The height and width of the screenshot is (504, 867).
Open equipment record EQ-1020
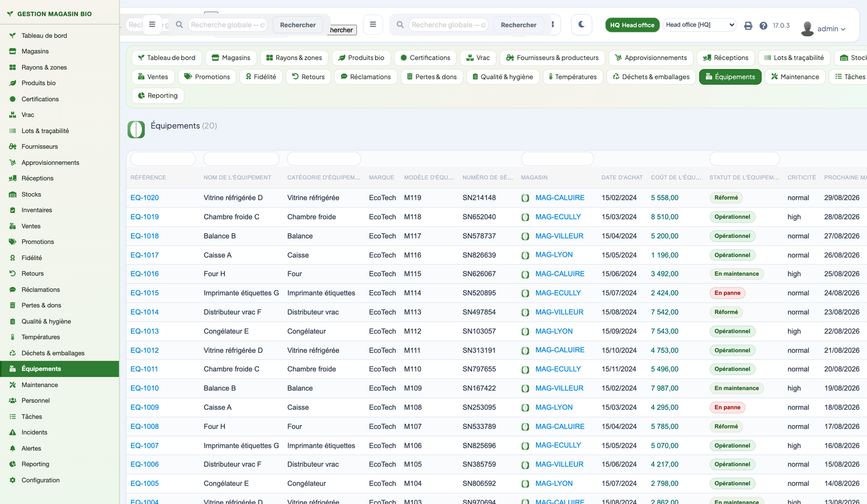(145, 198)
